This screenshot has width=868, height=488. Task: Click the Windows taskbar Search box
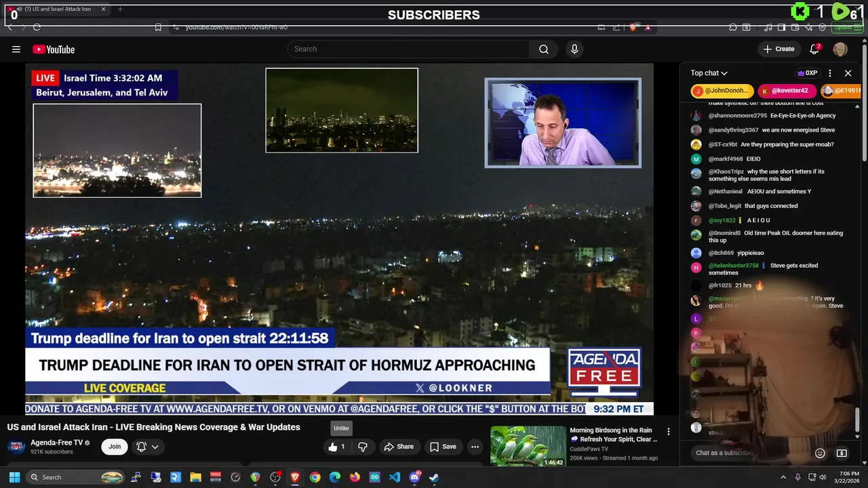coord(77,477)
